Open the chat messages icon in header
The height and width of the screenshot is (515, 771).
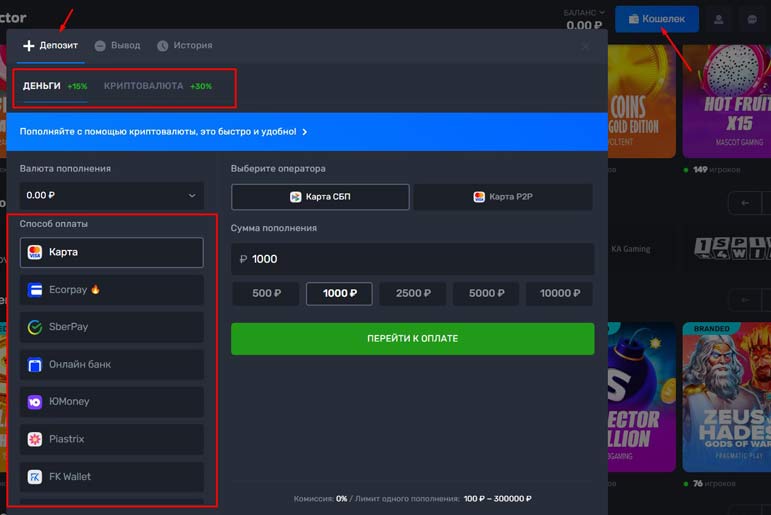tap(751, 19)
